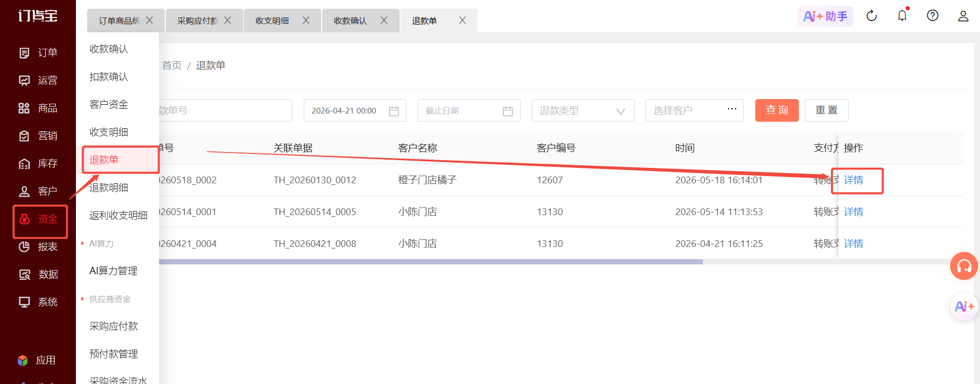This screenshot has width=980, height=384.
Task: Select 返利收支明细 in the submenu
Action: click(119, 215)
